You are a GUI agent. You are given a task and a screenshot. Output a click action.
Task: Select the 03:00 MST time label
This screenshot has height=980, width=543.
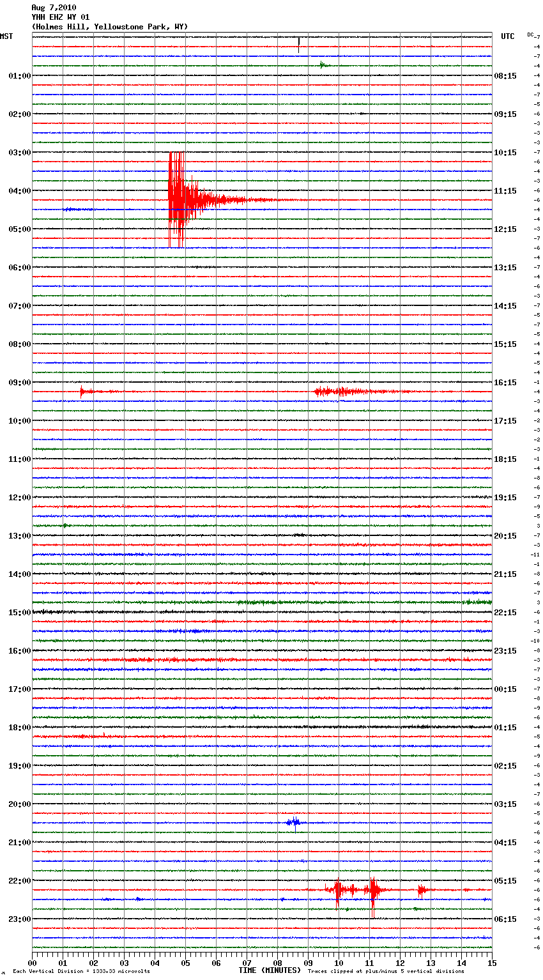pyautogui.click(x=20, y=153)
